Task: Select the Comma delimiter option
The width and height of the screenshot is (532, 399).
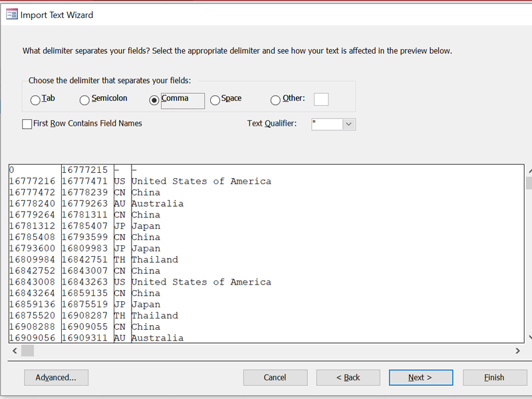Action: pos(154,100)
